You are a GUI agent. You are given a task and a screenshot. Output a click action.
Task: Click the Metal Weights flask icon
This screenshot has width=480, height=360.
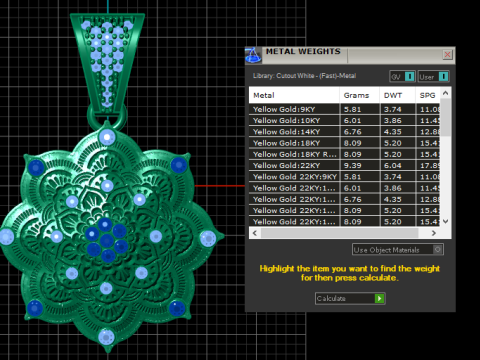coord(253,55)
